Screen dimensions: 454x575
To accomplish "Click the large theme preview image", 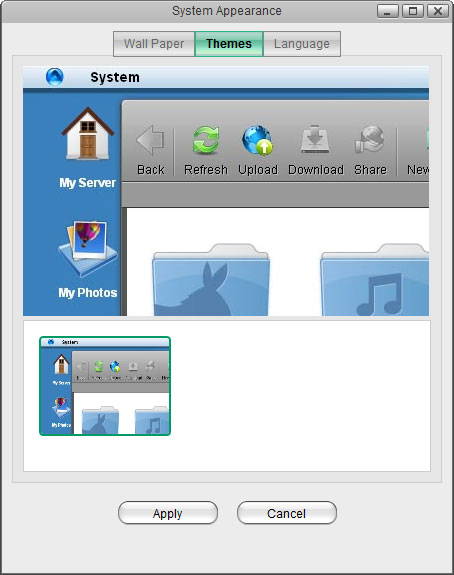I will pos(226,191).
